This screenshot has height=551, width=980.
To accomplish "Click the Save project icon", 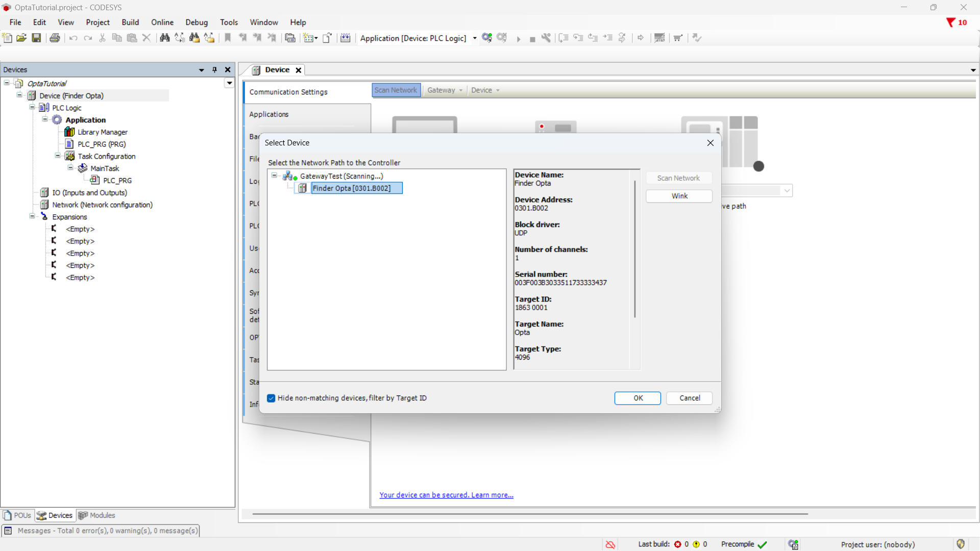I will 36,38.
